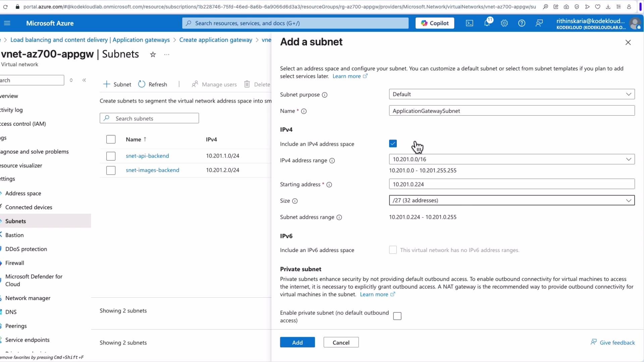Screen dimensions: 644x362
Task: Click info icon next to Subnet purpose
Action: 325,95
